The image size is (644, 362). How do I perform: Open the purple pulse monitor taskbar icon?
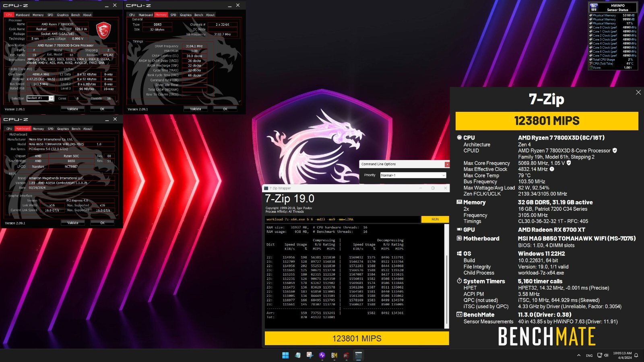tap(322, 355)
